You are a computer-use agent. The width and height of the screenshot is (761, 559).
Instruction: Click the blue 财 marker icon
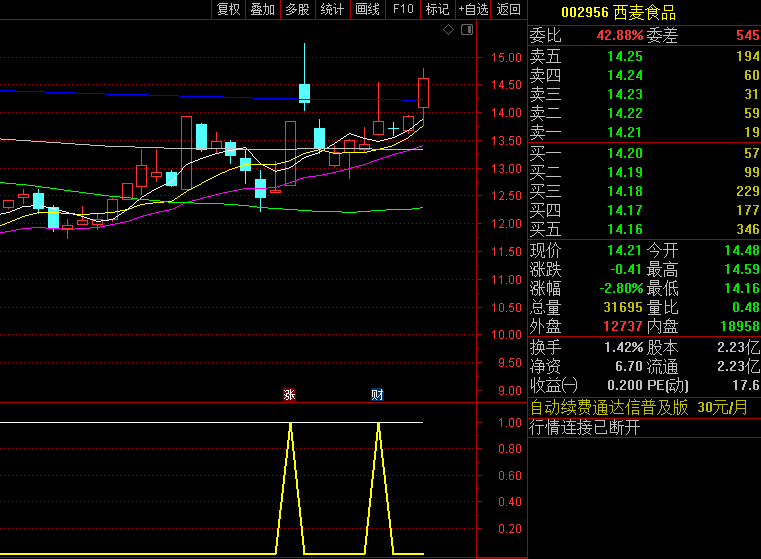[377, 394]
